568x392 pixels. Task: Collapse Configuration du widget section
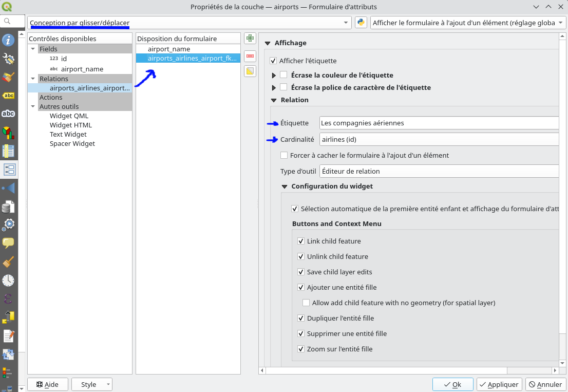tap(285, 186)
